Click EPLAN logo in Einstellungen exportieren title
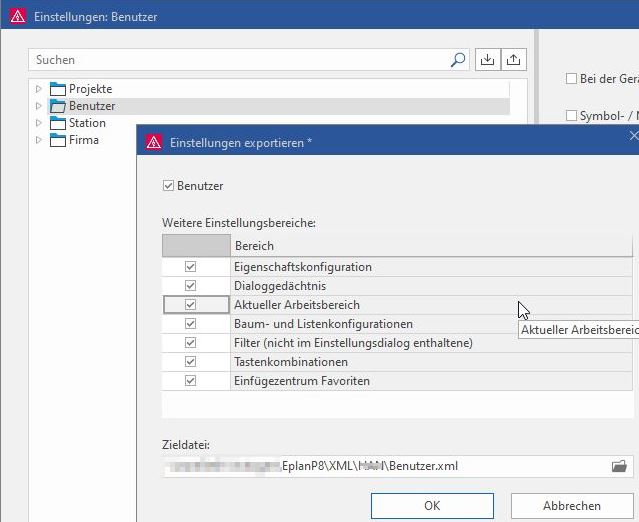This screenshot has height=522, width=639. (x=154, y=142)
